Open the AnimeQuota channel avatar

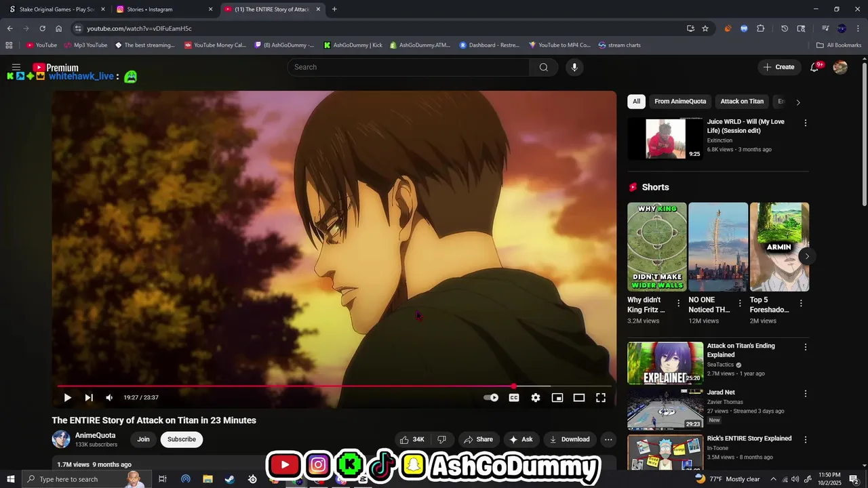coord(61,439)
